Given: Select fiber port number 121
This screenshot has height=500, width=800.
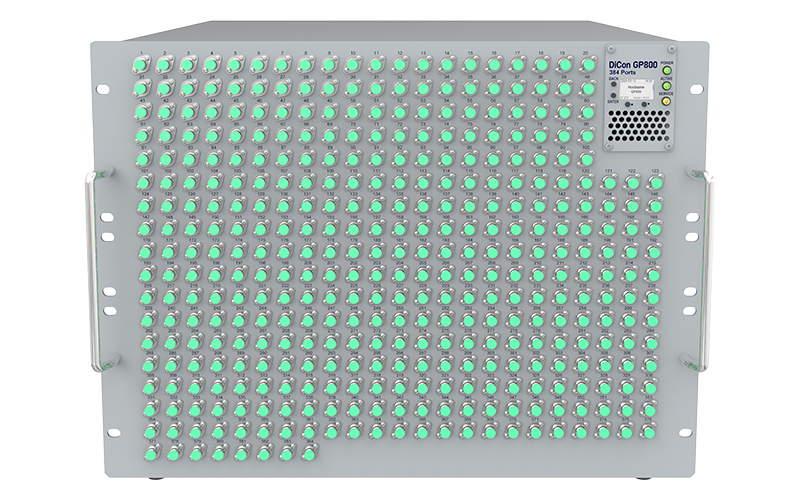Looking at the screenshot, I should (608, 183).
